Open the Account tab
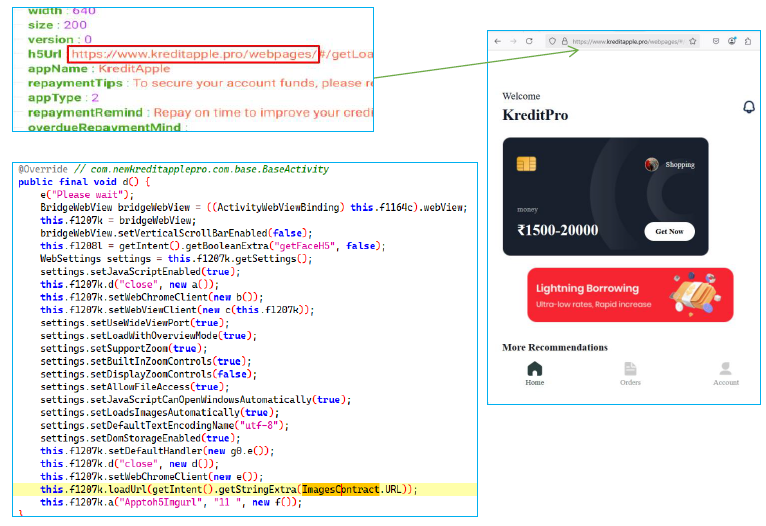766x526 pixels. (725, 374)
